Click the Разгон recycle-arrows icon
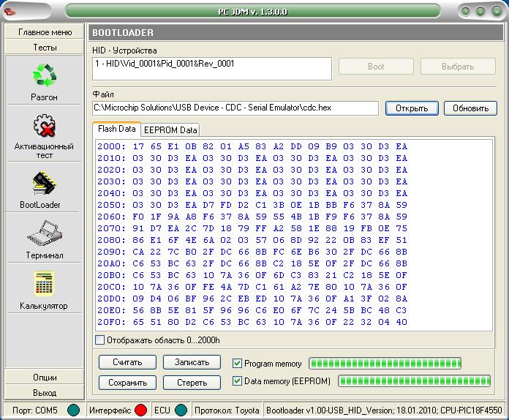The width and height of the screenshot is (509, 420). (45, 75)
